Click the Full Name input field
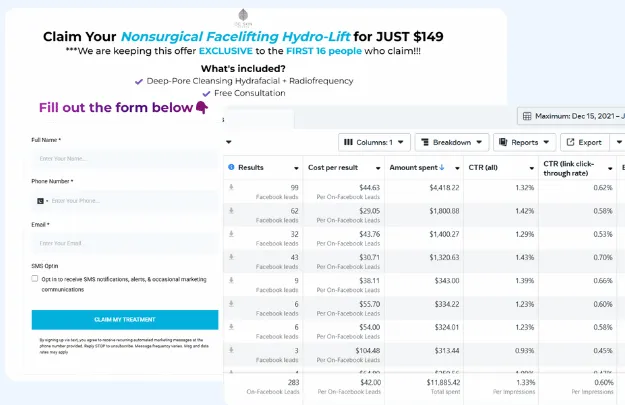 point(125,159)
